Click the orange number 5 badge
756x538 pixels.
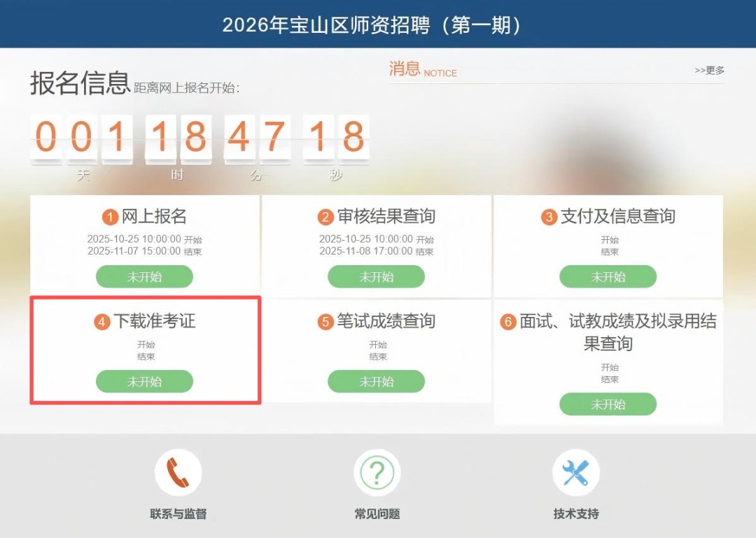click(325, 322)
